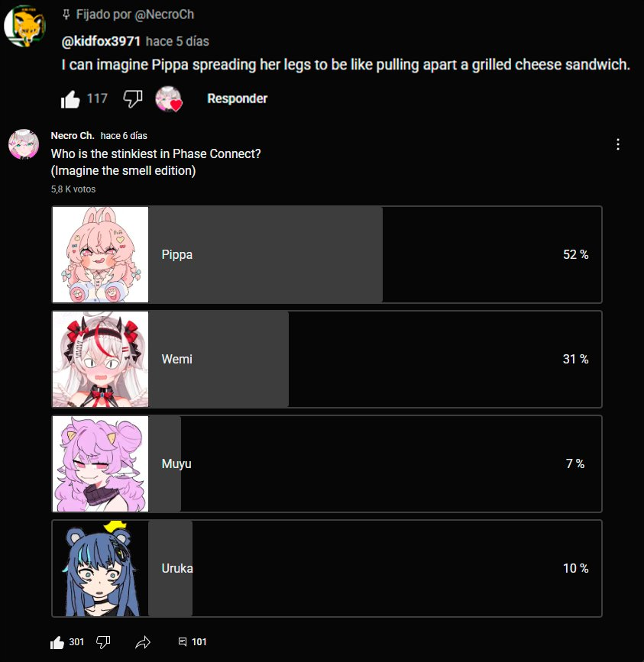Open the @NecroCh link in pinned label
Viewport: 644px width, 662px height.
pyautogui.click(x=164, y=15)
